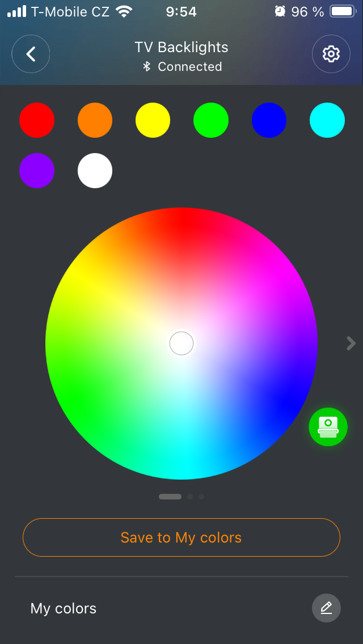This screenshot has width=363, height=644.
Task: Select the second page indicator dot
Action: (190, 497)
